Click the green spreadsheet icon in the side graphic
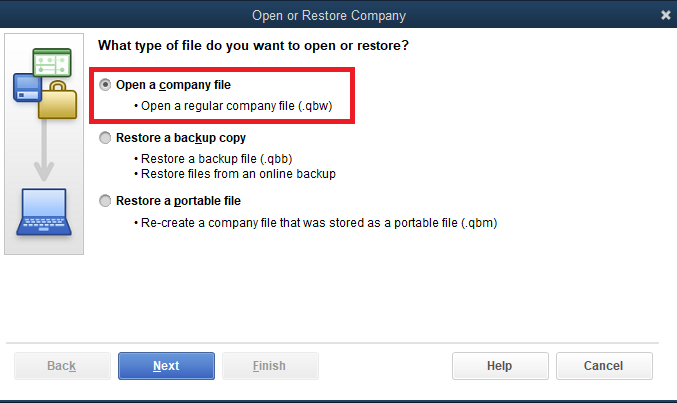This screenshot has height=403, width=677. (52, 63)
